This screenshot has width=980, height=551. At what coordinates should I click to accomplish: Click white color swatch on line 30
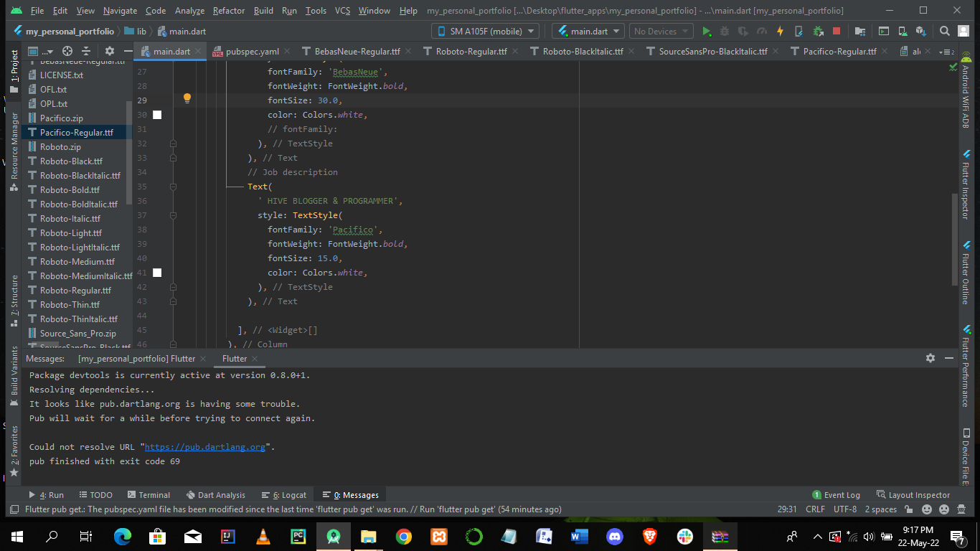click(x=157, y=115)
